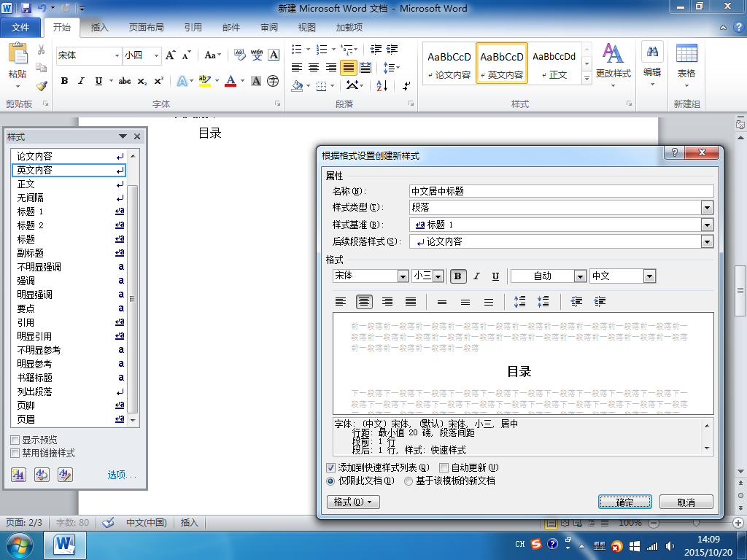The width and height of the screenshot is (747, 560).
Task: Select 明显强调 in the Styles pane list
Action: pos(69,295)
